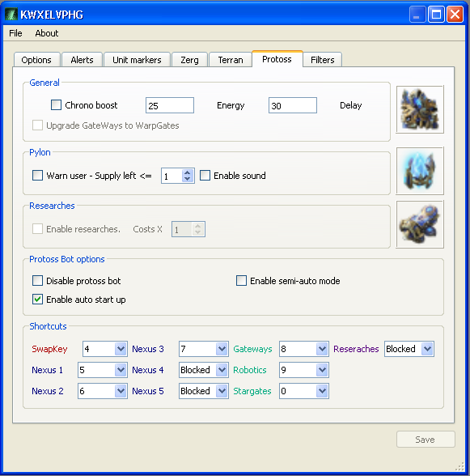
Task: Switch to the Zerg tab
Action: 189,60
